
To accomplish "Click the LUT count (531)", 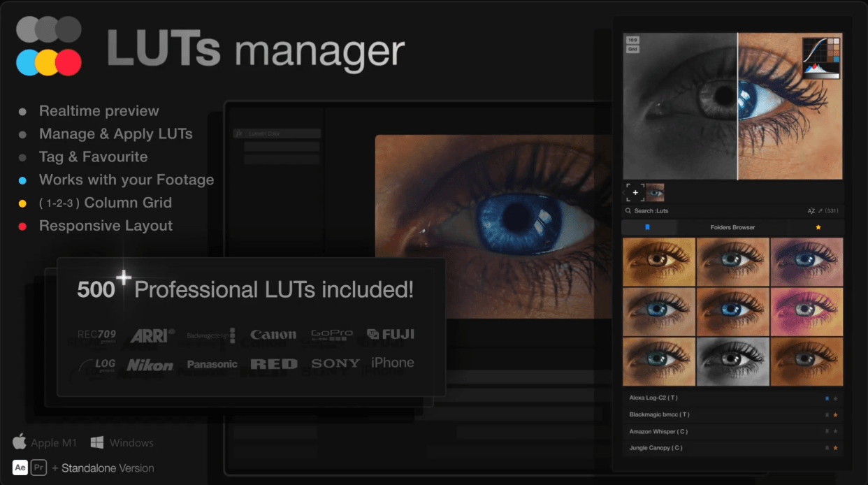I will click(832, 210).
